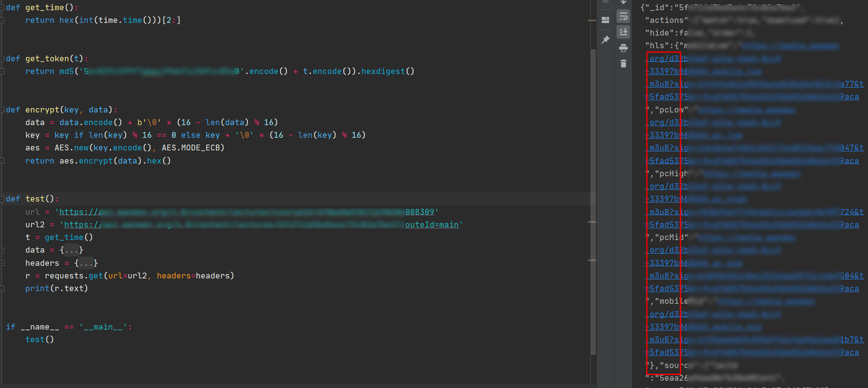The height and width of the screenshot is (388, 868).
Task: Fold the def get_time function
Action: pyautogui.click(x=2, y=8)
